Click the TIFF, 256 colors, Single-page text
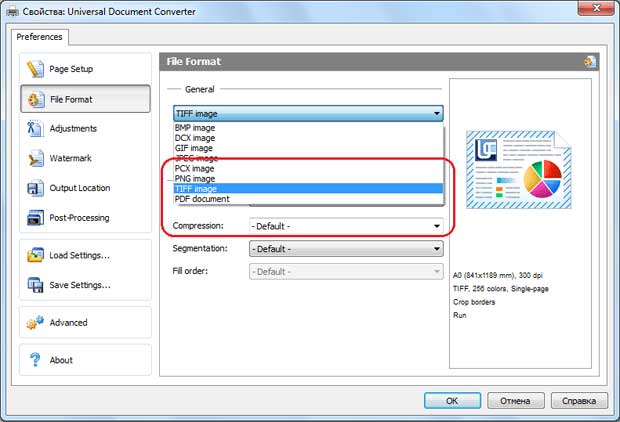 pyautogui.click(x=501, y=289)
